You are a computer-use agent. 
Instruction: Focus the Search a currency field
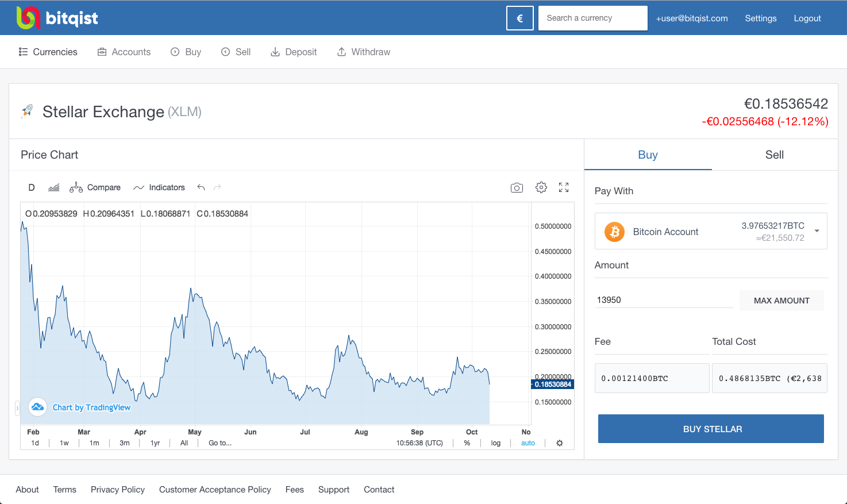(x=593, y=18)
